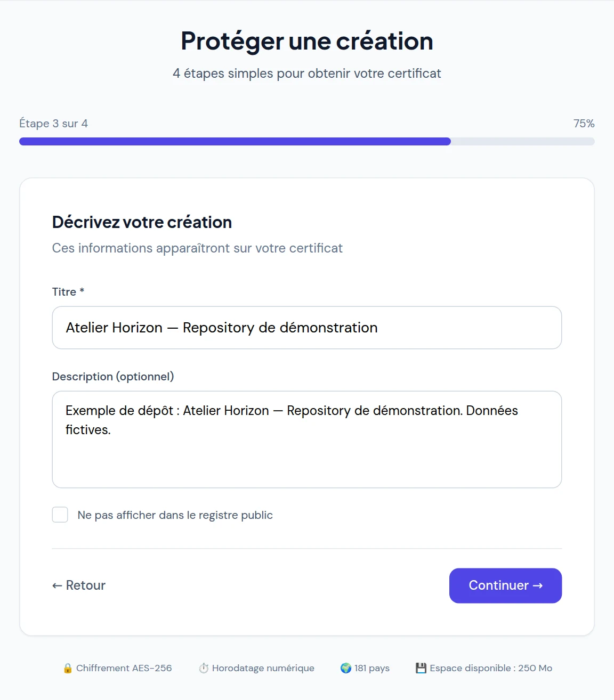Click the 'Espace disponible : 250 Mo' text
614x700 pixels.
pos(491,668)
